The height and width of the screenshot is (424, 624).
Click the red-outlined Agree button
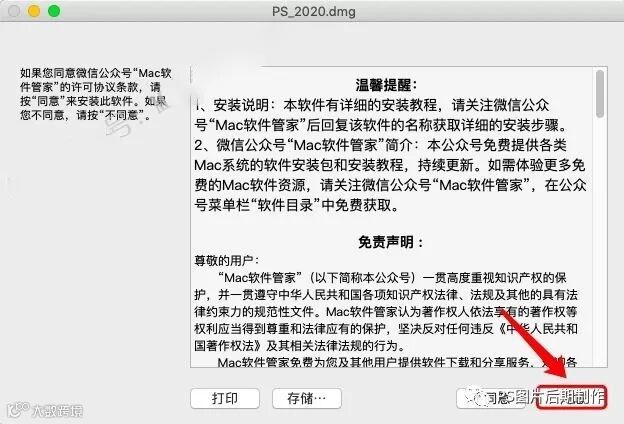(x=571, y=397)
